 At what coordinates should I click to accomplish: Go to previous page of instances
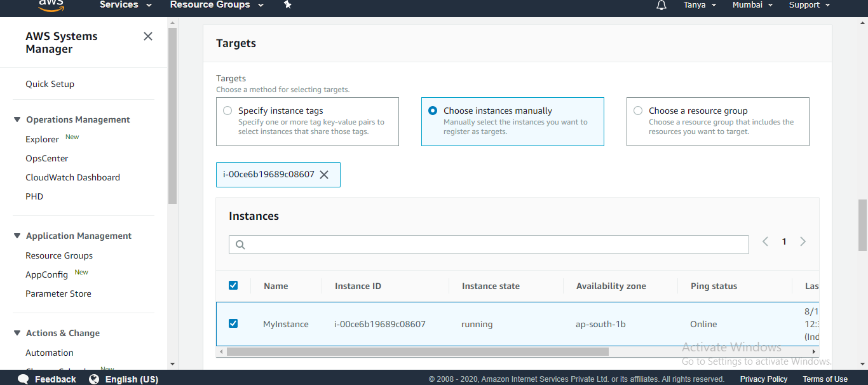coord(765,241)
